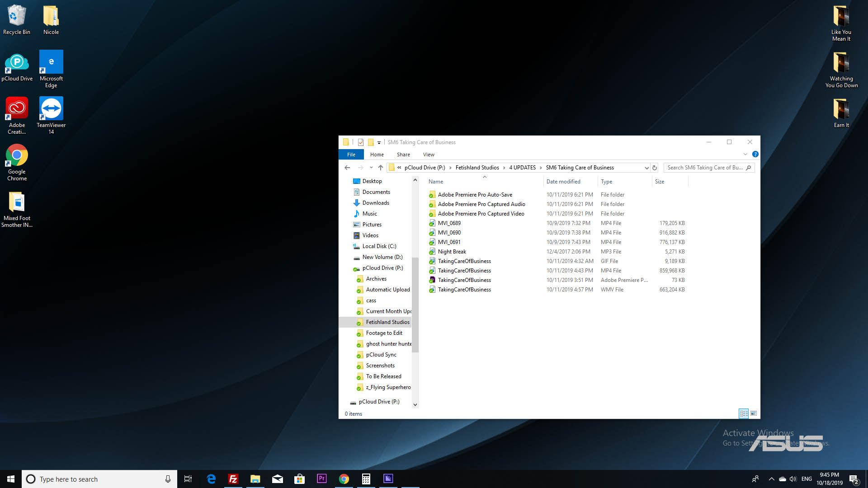Customize Quick Access Toolbar dropdown
This screenshot has height=488, width=868.
[379, 143]
